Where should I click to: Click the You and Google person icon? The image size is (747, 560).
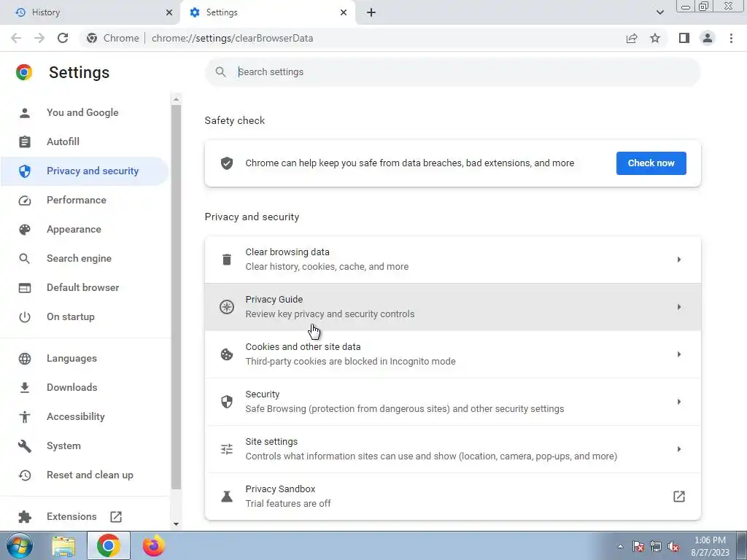click(25, 113)
